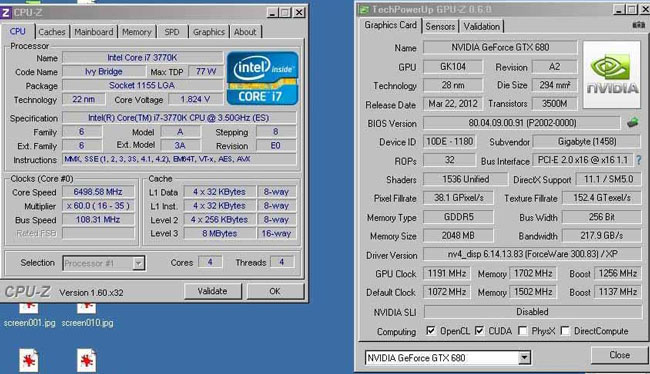Click the BIOS save chip icon
This screenshot has width=650, height=374.
pyautogui.click(x=633, y=123)
